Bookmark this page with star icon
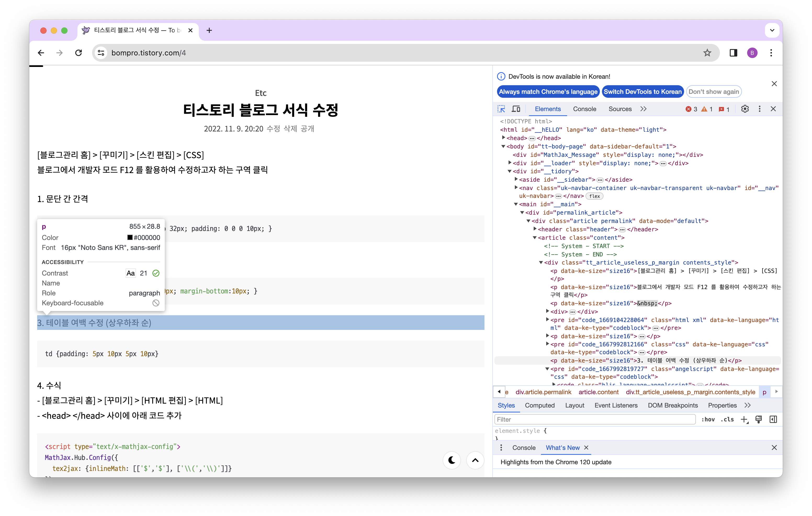This screenshot has width=812, height=516. (x=707, y=53)
